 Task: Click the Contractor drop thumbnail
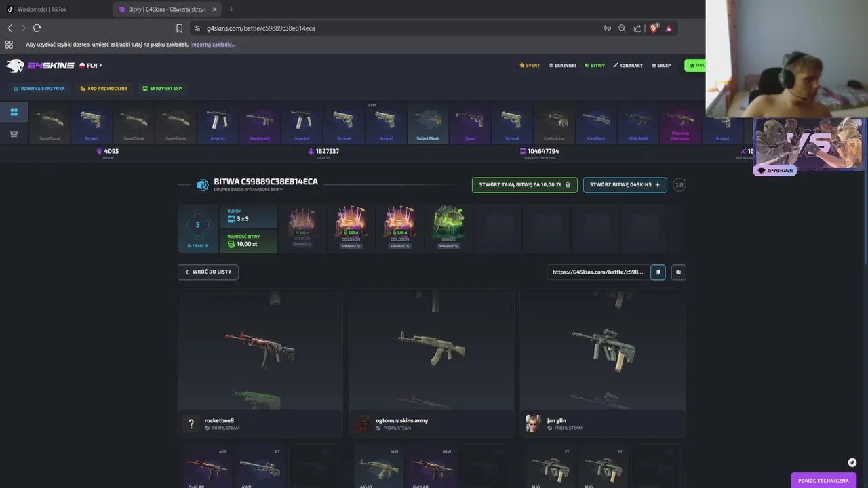554,125
